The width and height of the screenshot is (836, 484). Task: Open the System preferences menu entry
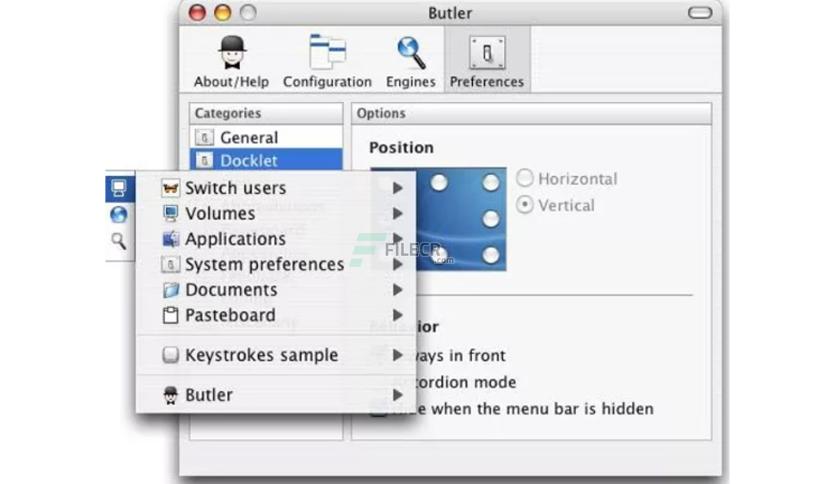coord(276,264)
